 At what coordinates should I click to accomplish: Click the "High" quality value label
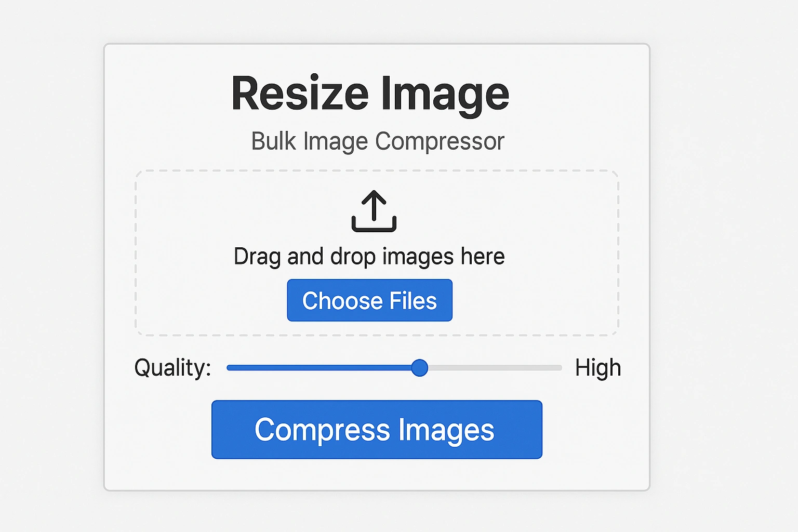[x=597, y=368]
